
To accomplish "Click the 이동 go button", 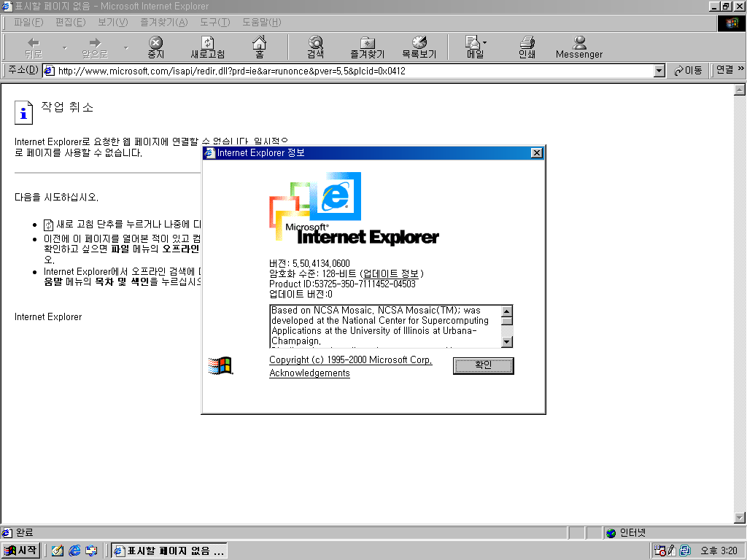I will 688,71.
